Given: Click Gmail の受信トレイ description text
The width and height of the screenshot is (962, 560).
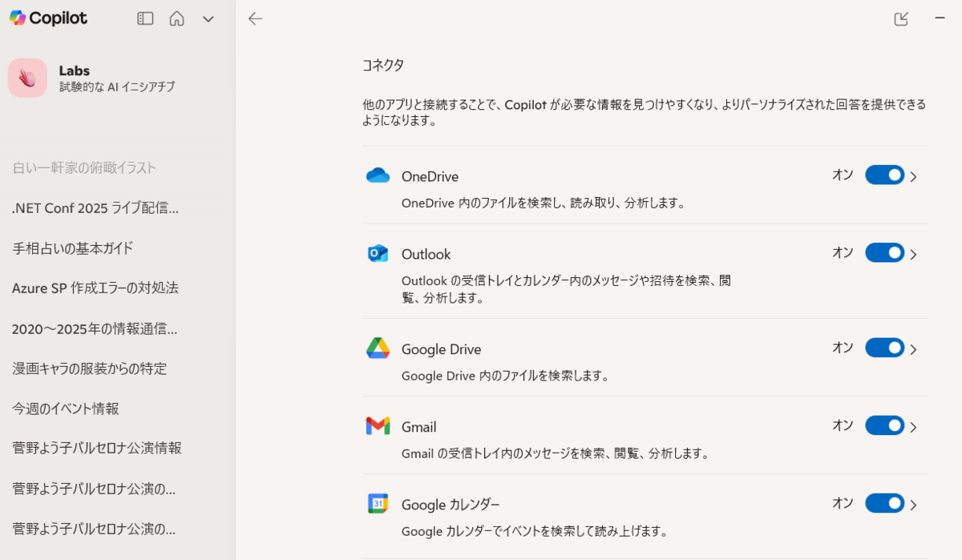Looking at the screenshot, I should pos(555,453).
